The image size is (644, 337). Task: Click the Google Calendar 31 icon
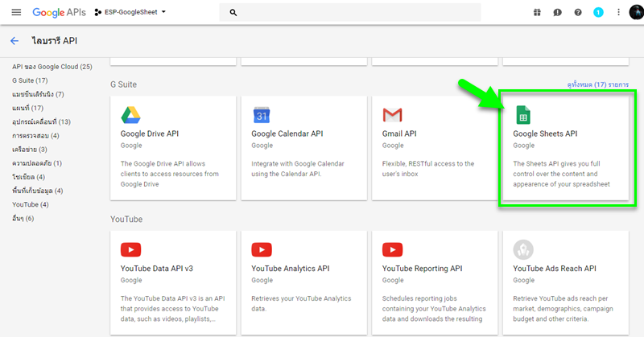coord(262,115)
